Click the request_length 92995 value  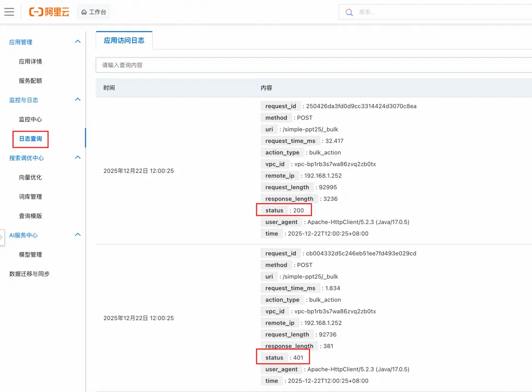(328, 187)
